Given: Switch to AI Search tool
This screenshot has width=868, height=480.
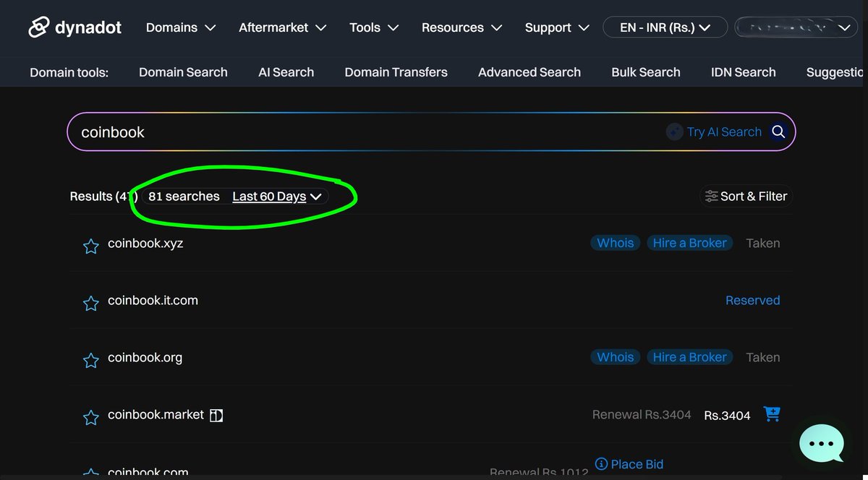Looking at the screenshot, I should tap(286, 72).
